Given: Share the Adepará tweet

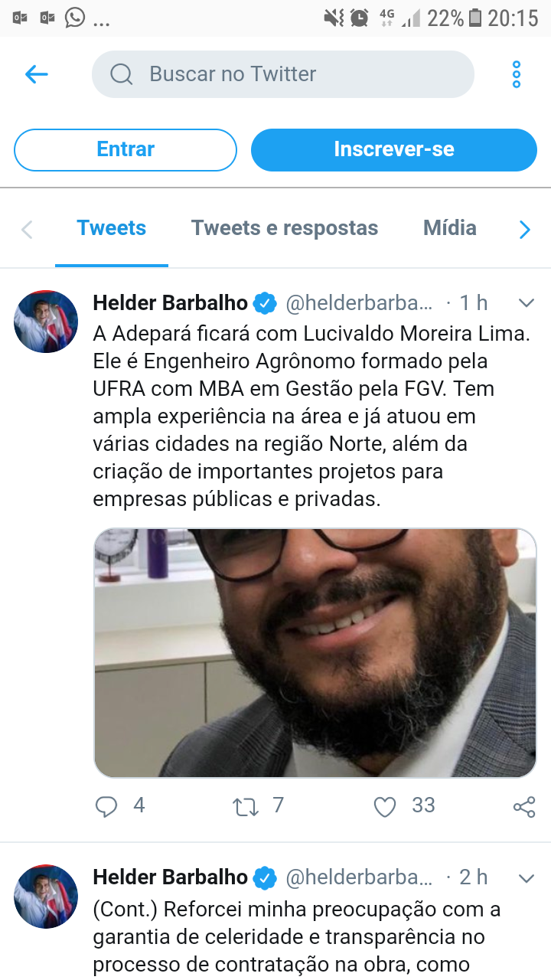Looking at the screenshot, I should coord(524,806).
